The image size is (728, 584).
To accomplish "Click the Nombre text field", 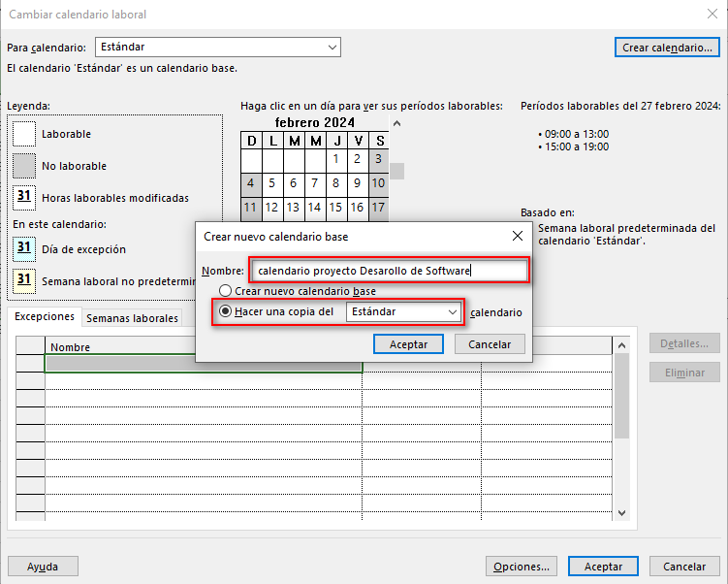I will [389, 271].
